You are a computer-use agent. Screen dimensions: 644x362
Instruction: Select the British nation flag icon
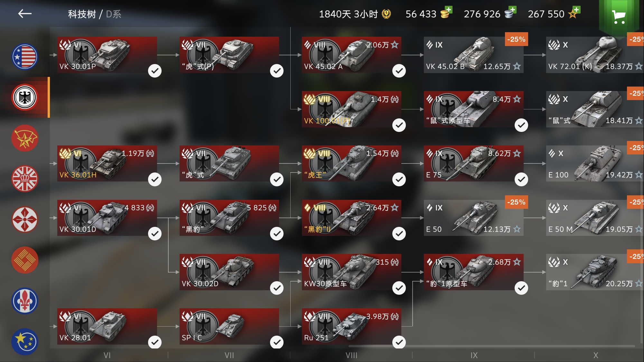[x=25, y=179]
